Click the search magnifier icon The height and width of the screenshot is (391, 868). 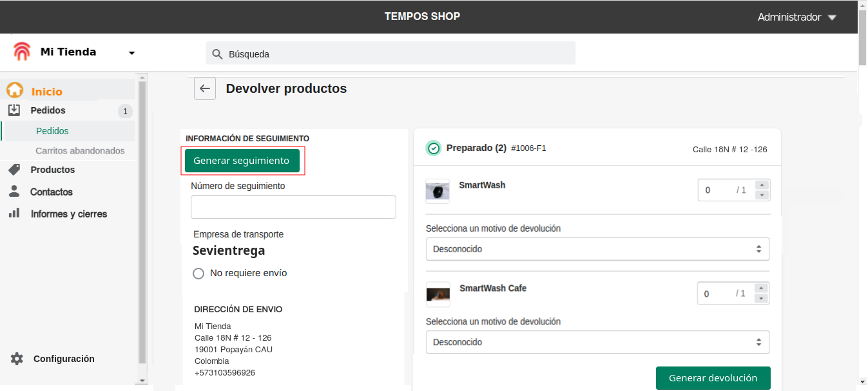click(217, 54)
